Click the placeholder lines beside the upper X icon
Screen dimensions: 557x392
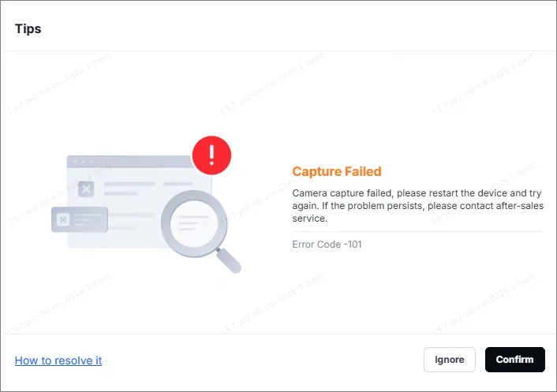click(148, 189)
